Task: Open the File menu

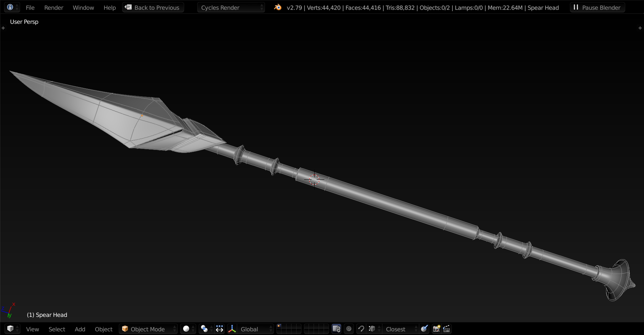Action: [x=30, y=7]
